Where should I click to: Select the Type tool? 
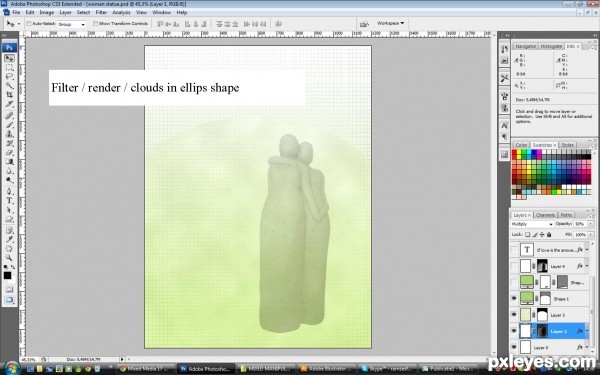coord(10,201)
